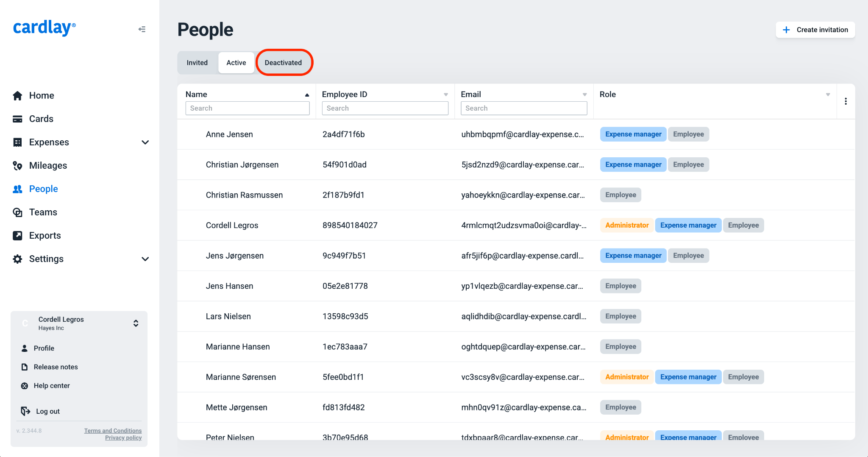Click the Home house icon

tap(17, 95)
